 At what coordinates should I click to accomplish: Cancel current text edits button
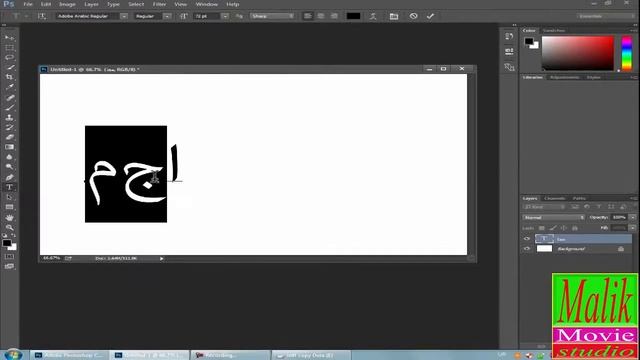coord(413,16)
